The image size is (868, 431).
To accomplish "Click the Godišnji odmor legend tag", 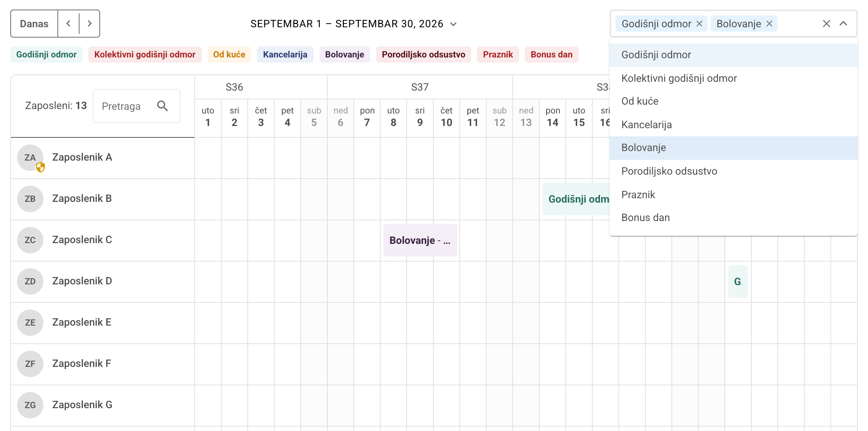I will 46,55.
